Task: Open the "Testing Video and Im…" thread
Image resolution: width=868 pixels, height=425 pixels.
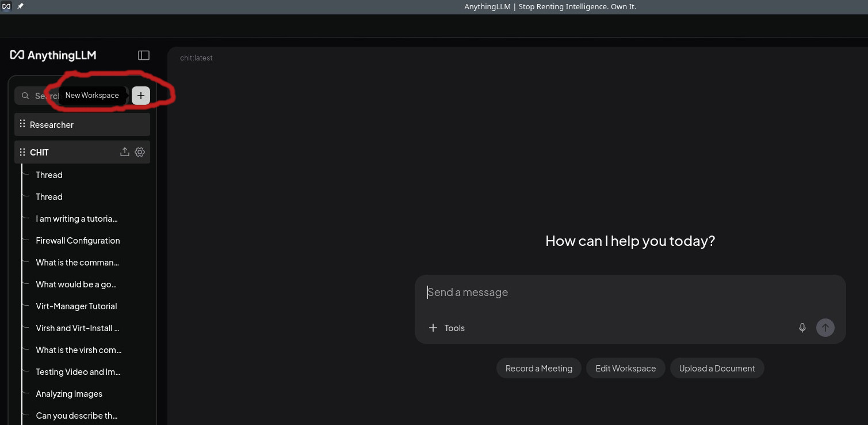Action: click(78, 372)
